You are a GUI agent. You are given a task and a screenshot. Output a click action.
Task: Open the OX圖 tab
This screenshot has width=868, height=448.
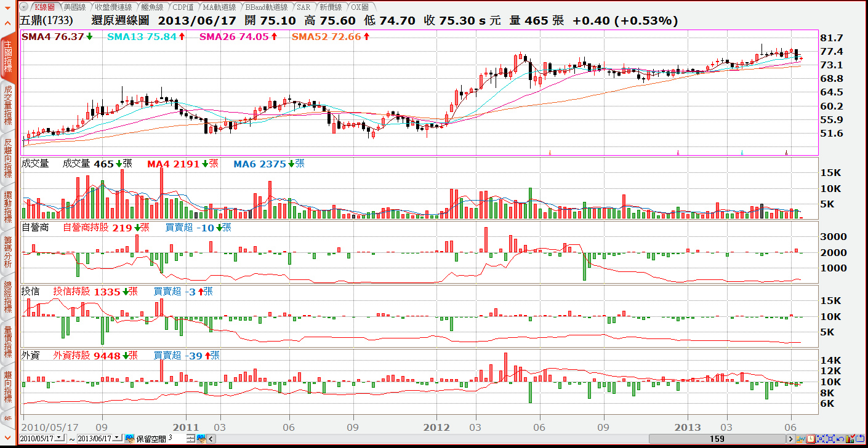click(360, 7)
